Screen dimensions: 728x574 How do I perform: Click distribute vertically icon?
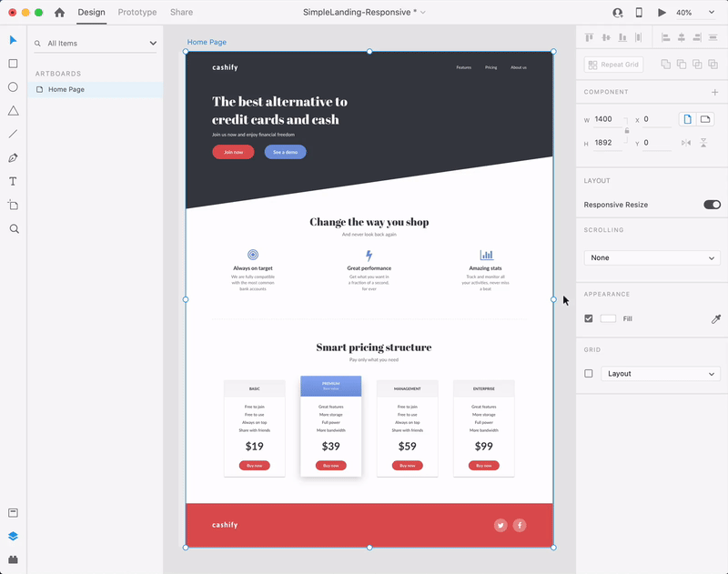coord(713,37)
